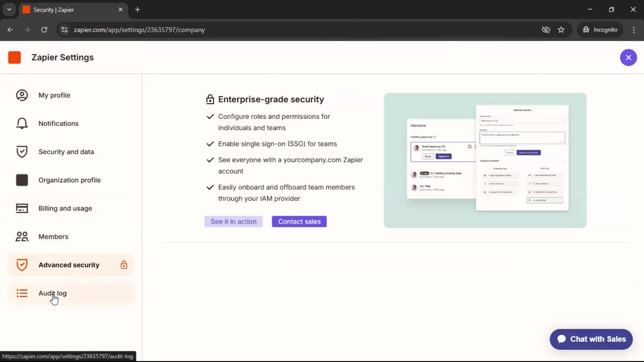Click the Zapier orange logo in header
644x362 pixels.
tap(14, 57)
